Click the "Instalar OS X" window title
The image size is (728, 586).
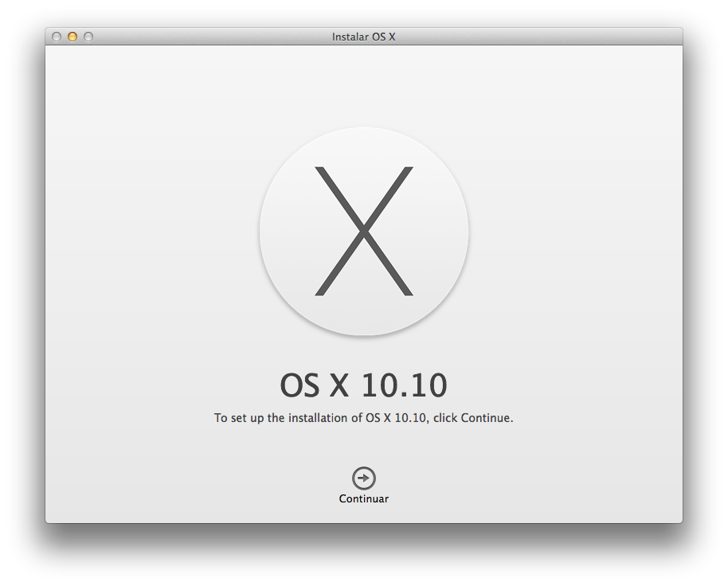[x=364, y=37]
